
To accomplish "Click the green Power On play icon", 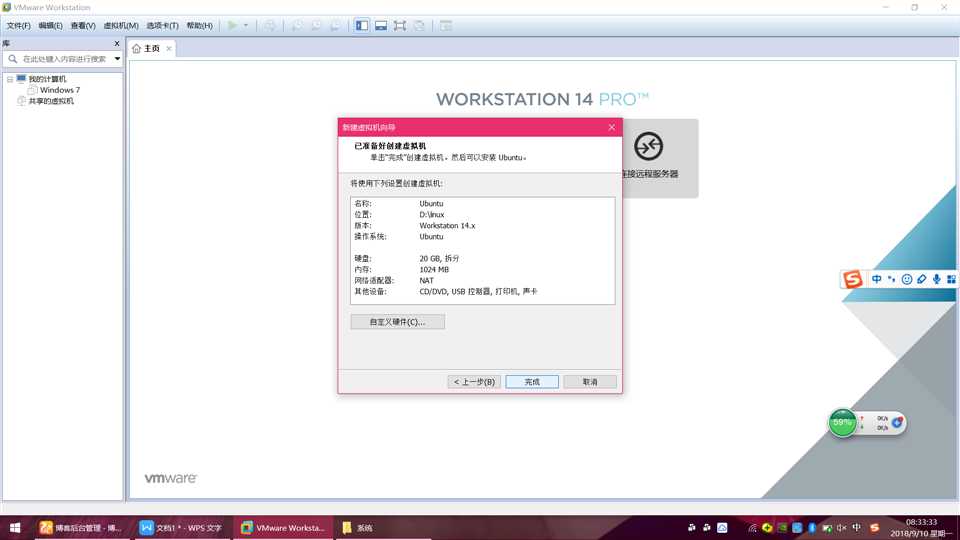I will pyautogui.click(x=232, y=25).
